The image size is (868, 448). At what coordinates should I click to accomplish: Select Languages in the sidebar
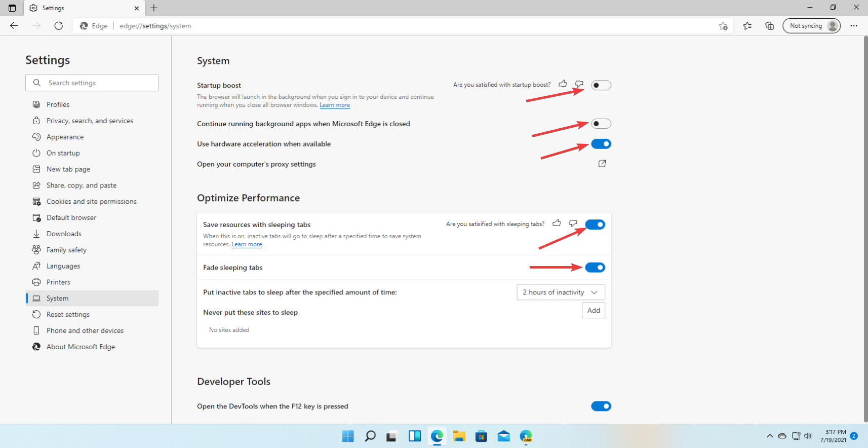tap(92, 266)
